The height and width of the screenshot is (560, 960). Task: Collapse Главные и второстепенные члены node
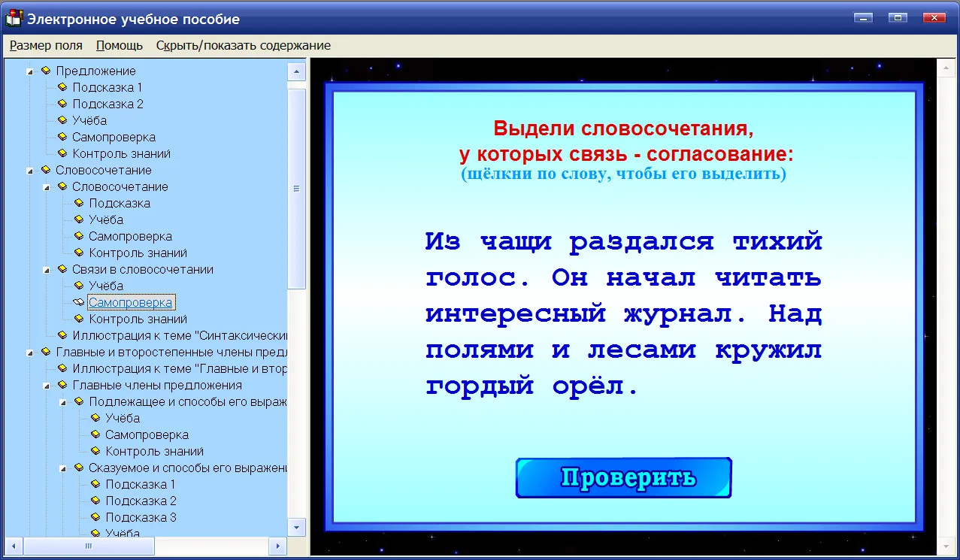click(30, 353)
